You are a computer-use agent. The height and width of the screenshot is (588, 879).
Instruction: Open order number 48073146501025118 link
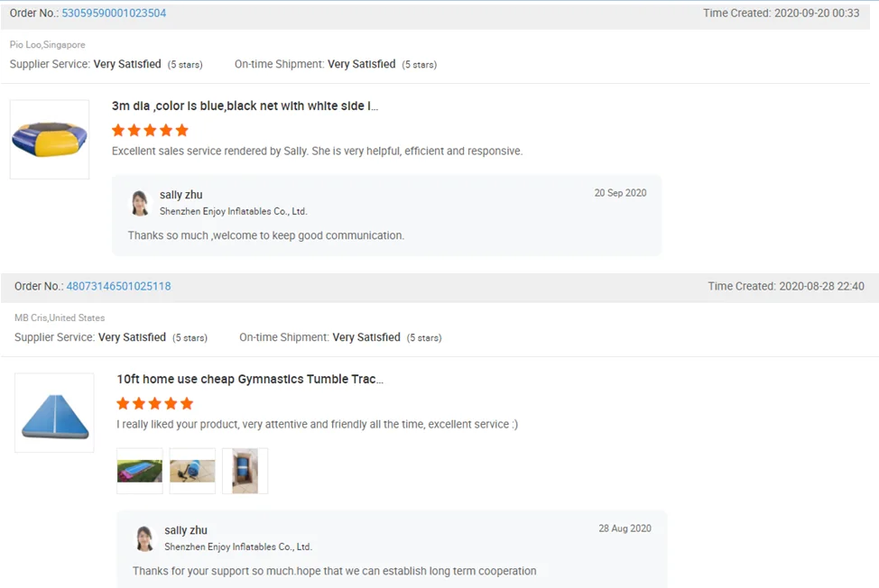tap(118, 286)
